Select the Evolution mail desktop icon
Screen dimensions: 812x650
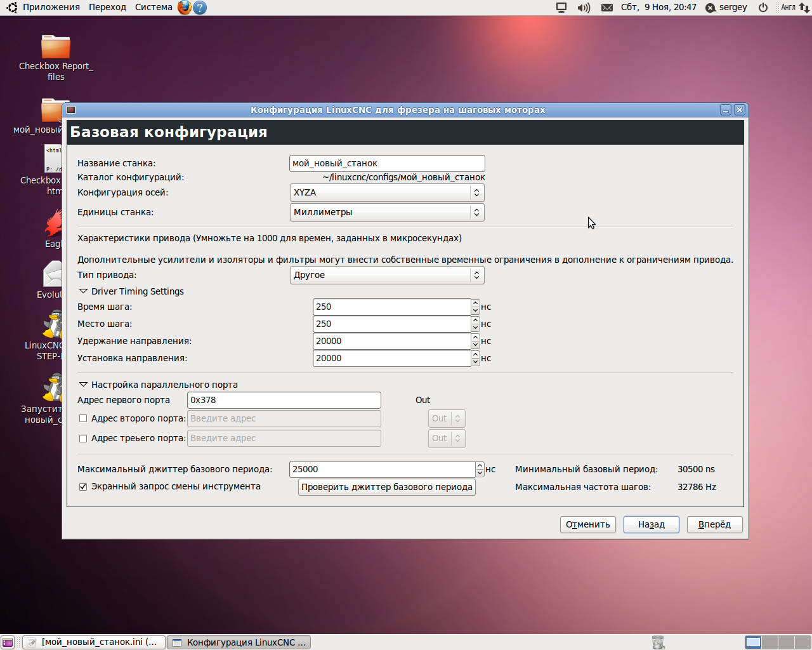tap(52, 280)
